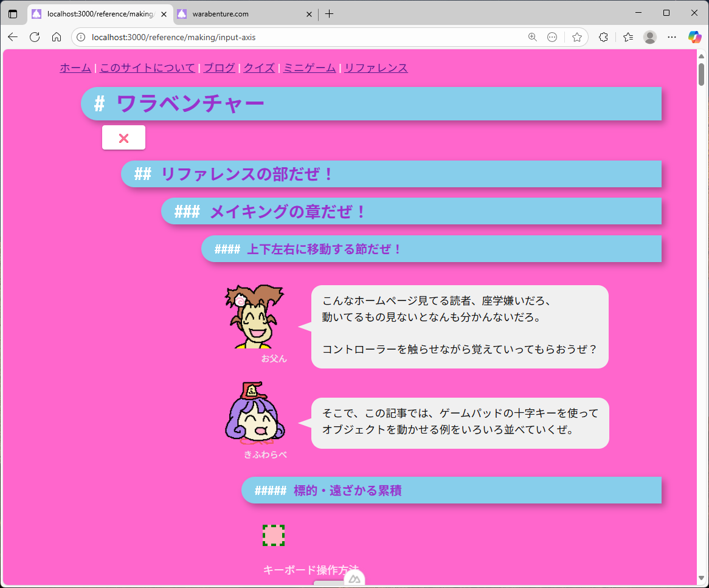Switch to the warabenture.com tab

pyautogui.click(x=243, y=14)
